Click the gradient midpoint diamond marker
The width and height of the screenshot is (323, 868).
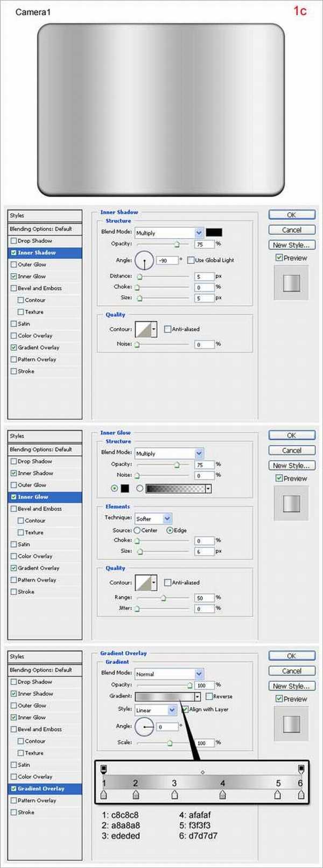(202, 772)
